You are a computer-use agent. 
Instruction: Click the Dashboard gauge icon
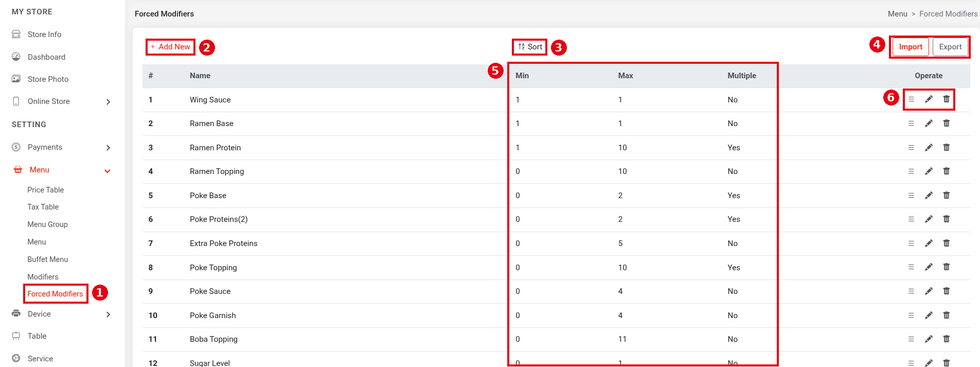pos(16,57)
